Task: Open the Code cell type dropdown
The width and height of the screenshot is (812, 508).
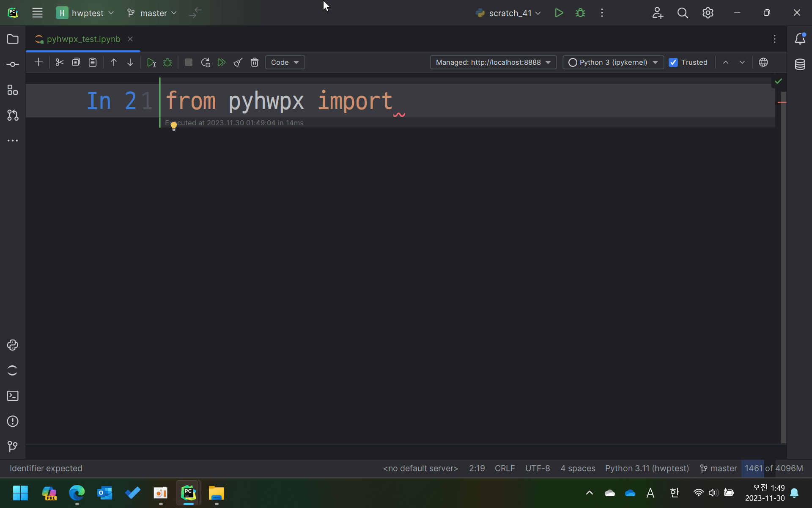Action: tap(285, 63)
